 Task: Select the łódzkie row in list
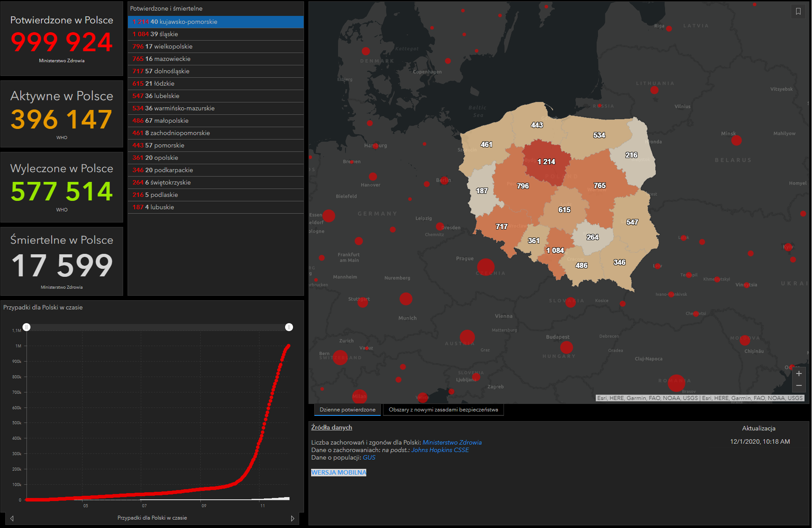(216, 83)
